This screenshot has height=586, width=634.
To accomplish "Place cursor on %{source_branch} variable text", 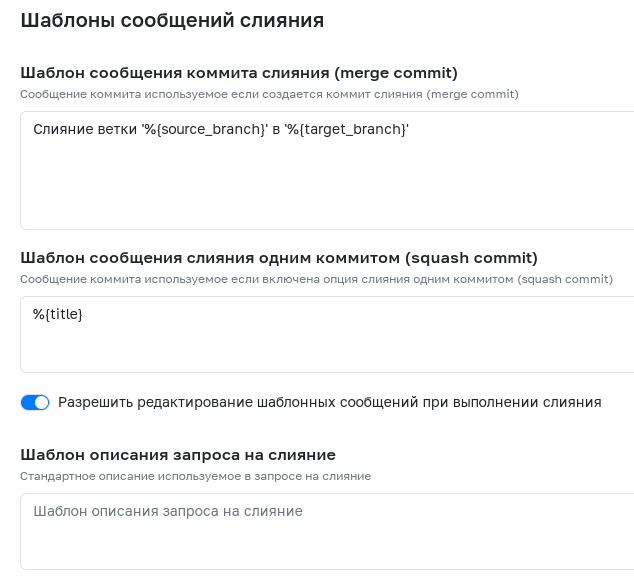I will tap(205, 129).
